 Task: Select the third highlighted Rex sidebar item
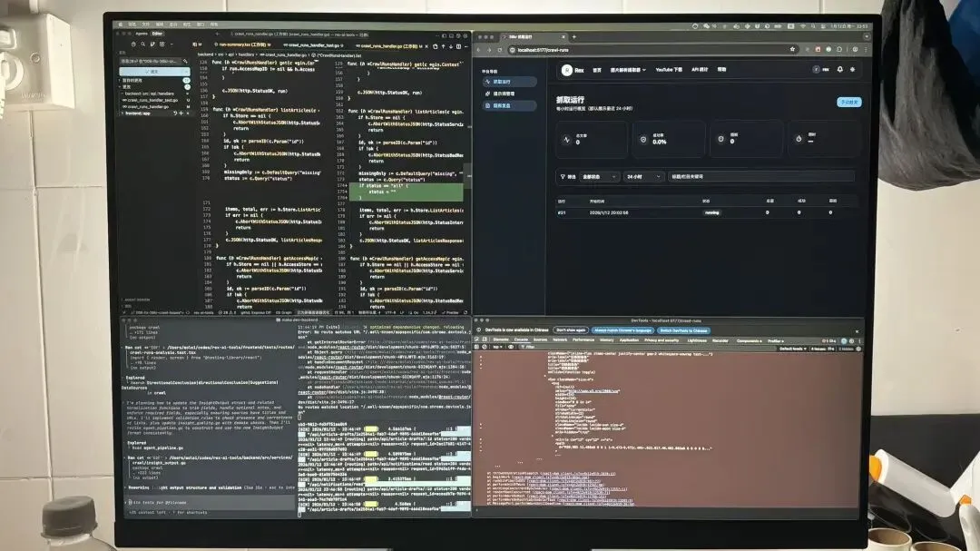[x=509, y=105]
